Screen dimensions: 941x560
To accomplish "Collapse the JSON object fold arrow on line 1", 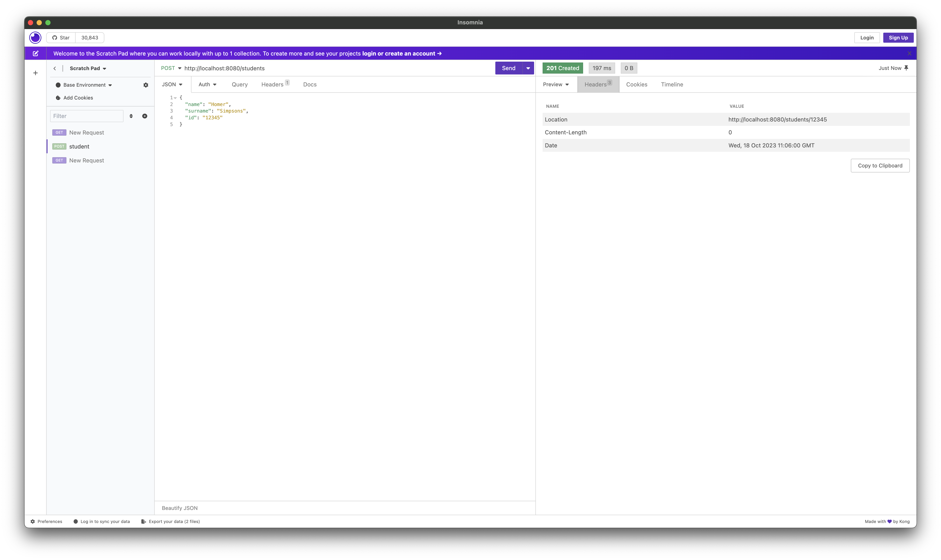I will pos(175,98).
